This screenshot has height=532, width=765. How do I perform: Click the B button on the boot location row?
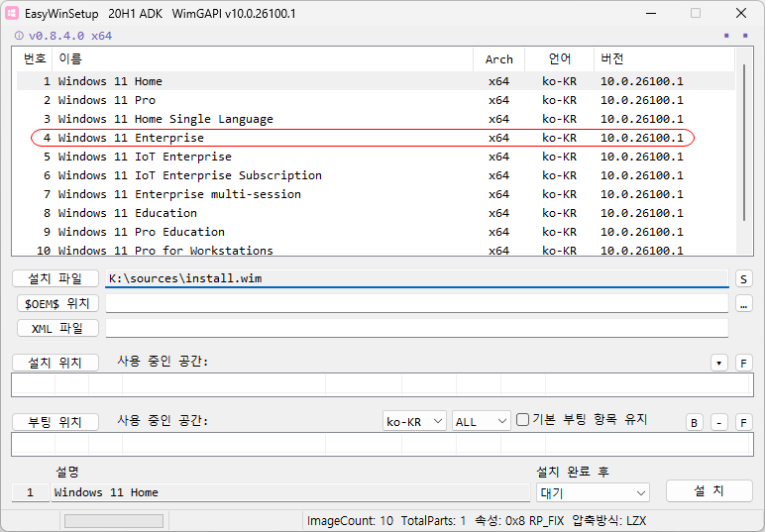point(695,422)
